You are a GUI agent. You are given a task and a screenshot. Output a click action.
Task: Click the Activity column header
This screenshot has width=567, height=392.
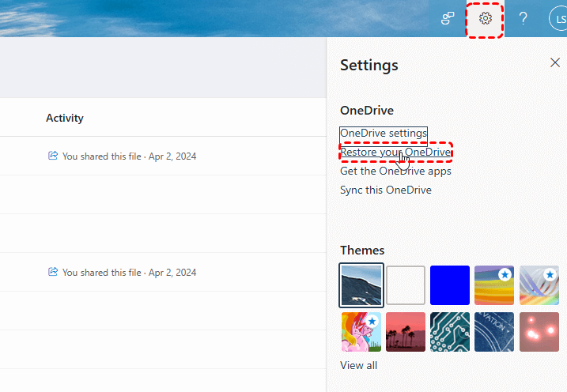pos(65,118)
